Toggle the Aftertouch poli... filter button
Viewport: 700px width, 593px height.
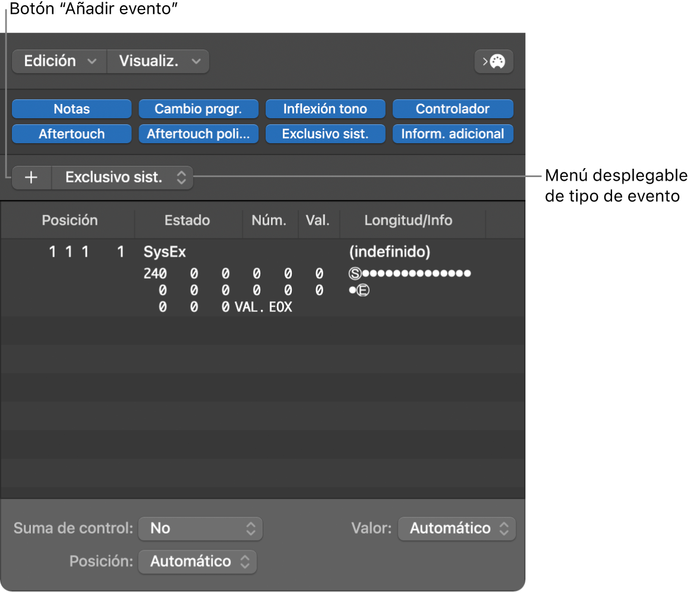tap(198, 134)
